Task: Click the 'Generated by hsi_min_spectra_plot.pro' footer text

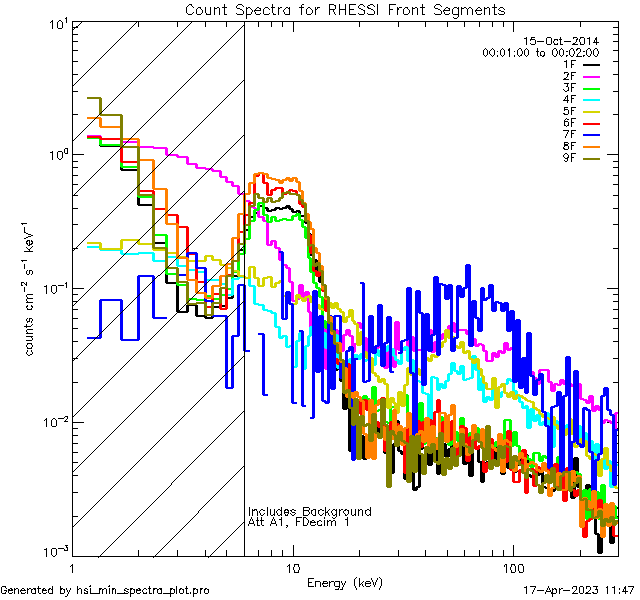Action: (x=105, y=590)
